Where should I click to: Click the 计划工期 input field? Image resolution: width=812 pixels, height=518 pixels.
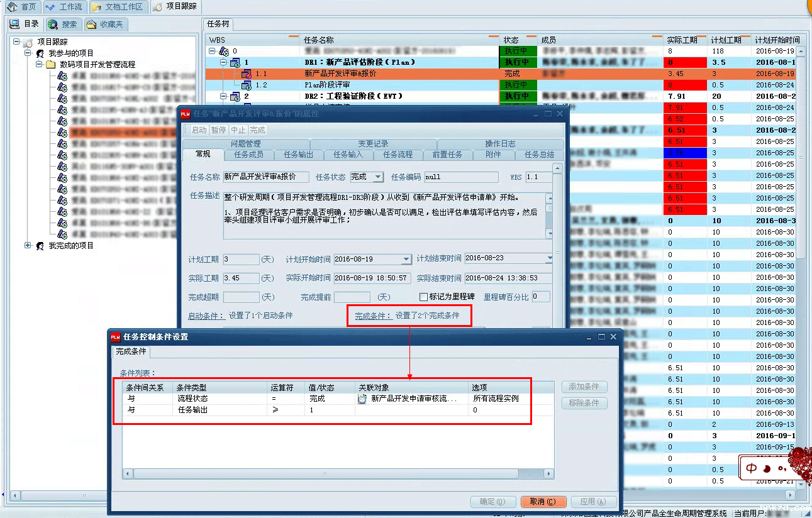click(x=241, y=259)
